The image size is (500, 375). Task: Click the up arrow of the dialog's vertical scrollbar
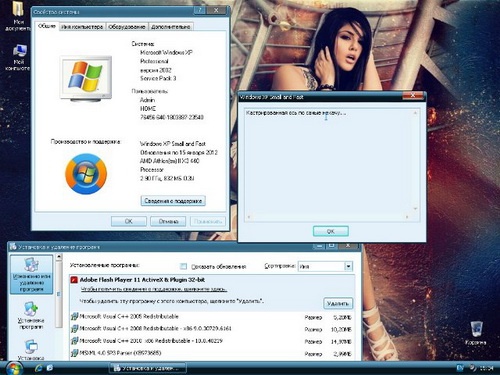(415, 113)
